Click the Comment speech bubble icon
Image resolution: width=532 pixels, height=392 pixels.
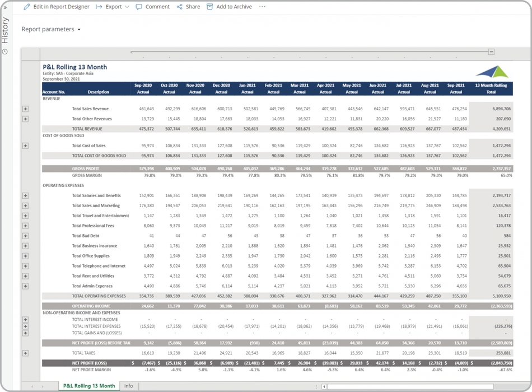[x=139, y=7]
